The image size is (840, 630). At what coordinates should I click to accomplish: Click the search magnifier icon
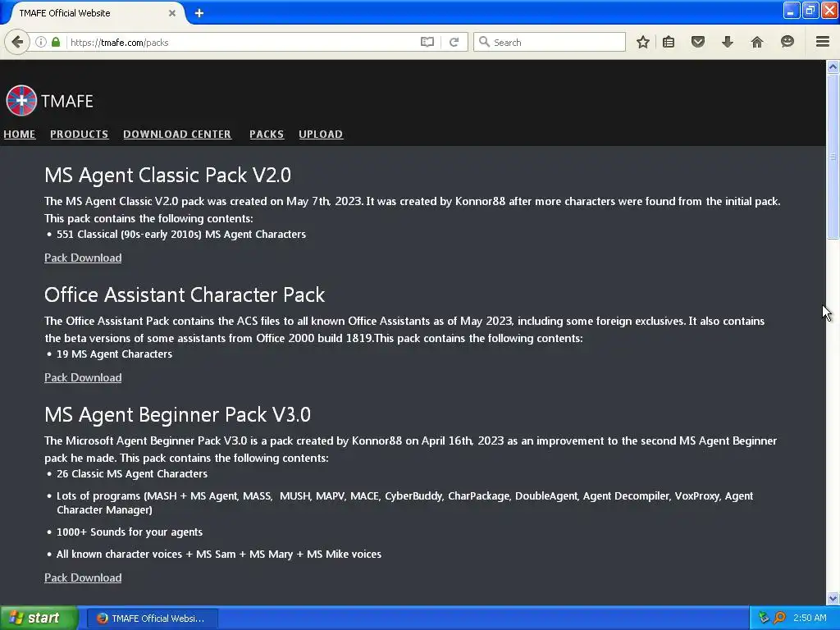(484, 42)
